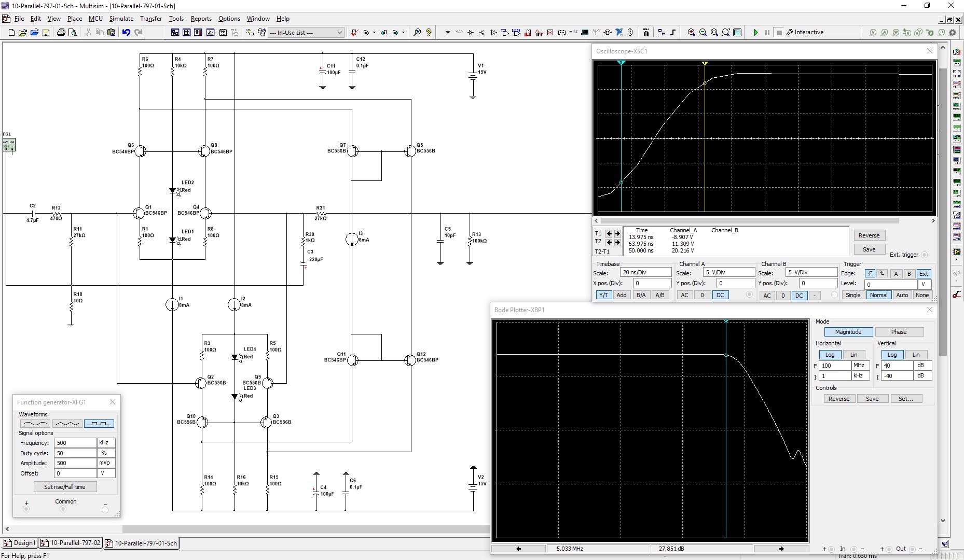
Task: Toggle Bode Plotter Out plus terminal
Action: tap(889, 549)
